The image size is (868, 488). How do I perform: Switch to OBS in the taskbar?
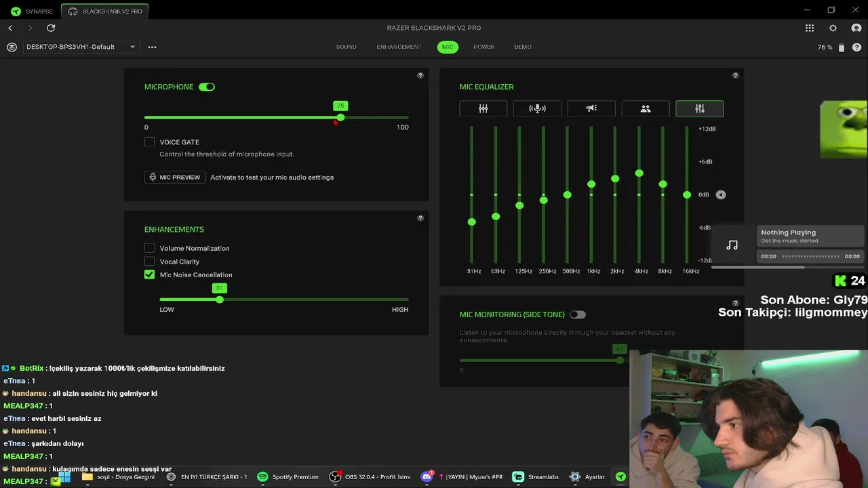370,476
